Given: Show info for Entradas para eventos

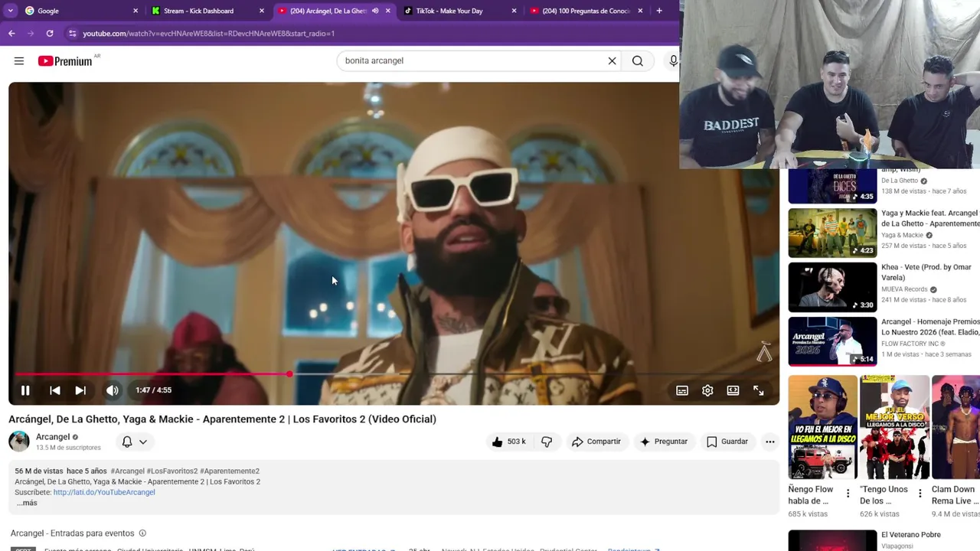Looking at the screenshot, I should (142, 533).
